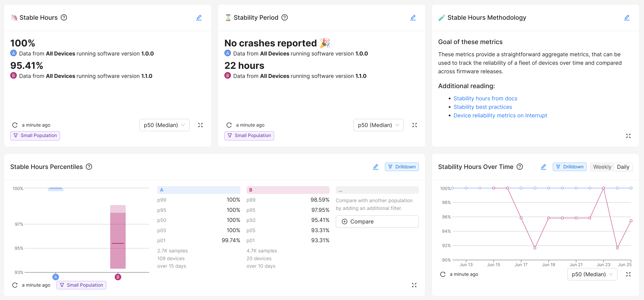Switch chart to Daily view
The width and height of the screenshot is (644, 300).
coord(623,167)
